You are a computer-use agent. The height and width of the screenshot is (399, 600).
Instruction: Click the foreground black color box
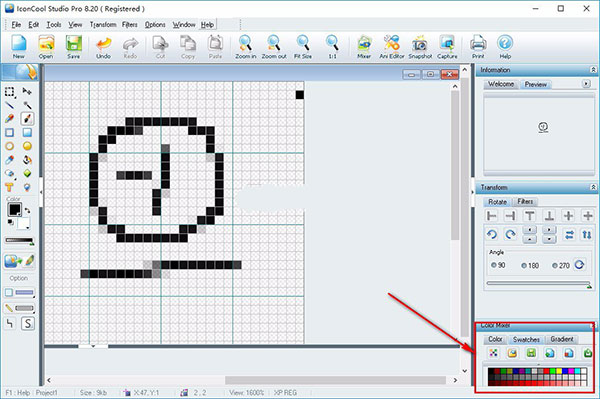pyautogui.click(x=15, y=209)
